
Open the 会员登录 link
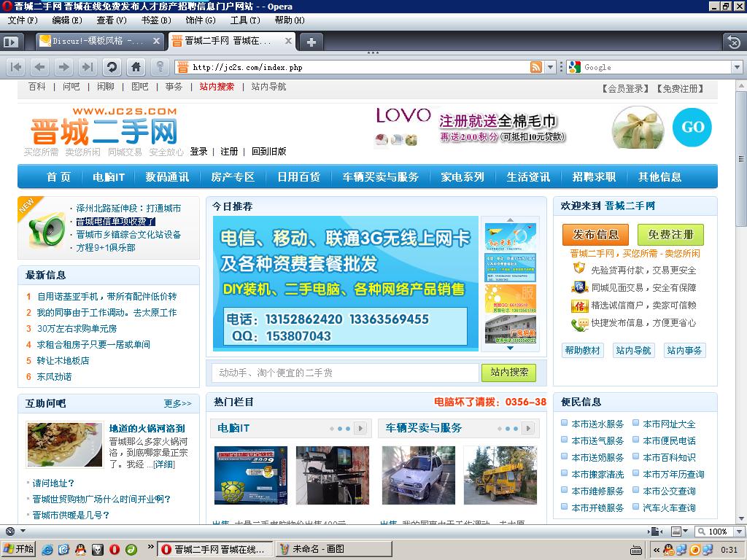pyautogui.click(x=625, y=88)
